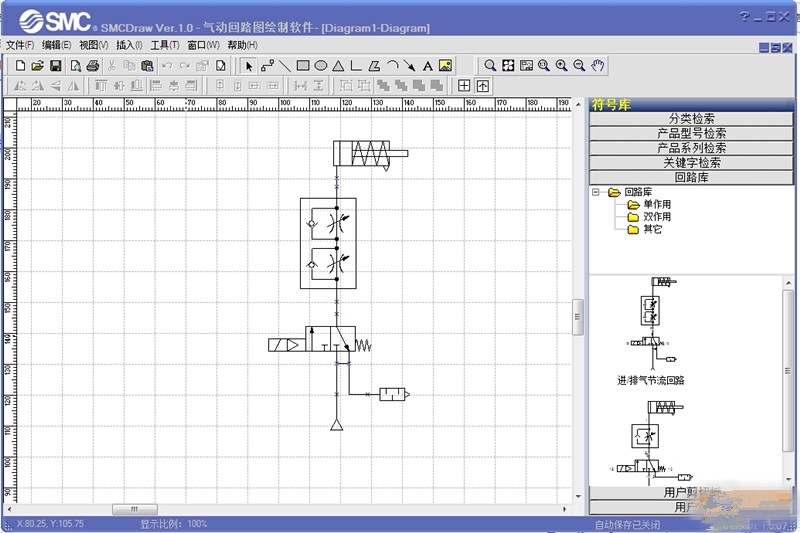Select the Insert image tool
The width and height of the screenshot is (800, 533).
tap(445, 65)
